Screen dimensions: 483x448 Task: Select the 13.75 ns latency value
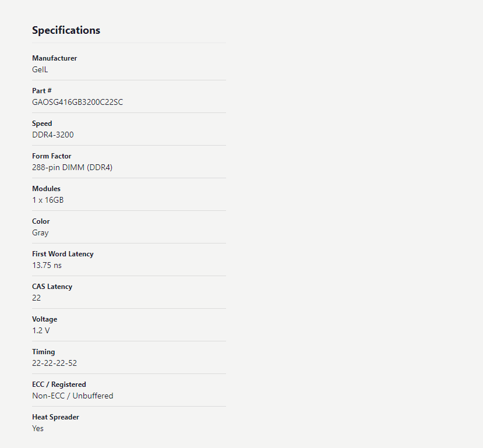coord(47,266)
